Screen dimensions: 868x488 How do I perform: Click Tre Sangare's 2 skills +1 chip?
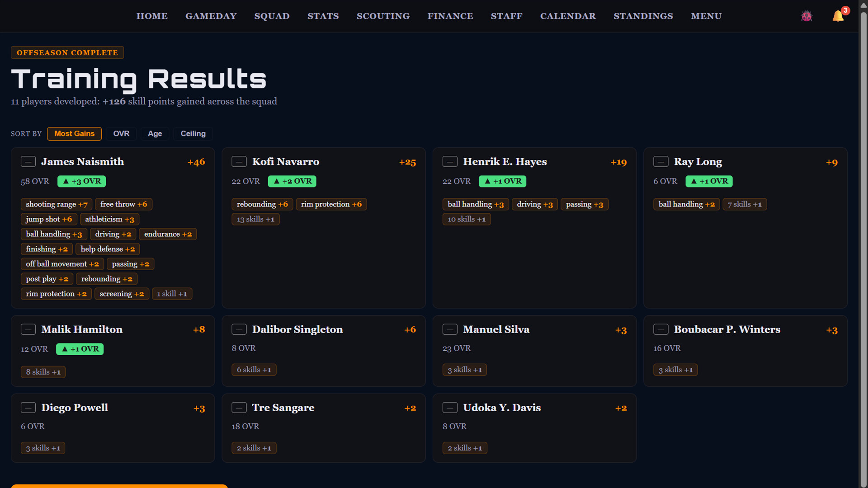pos(254,448)
